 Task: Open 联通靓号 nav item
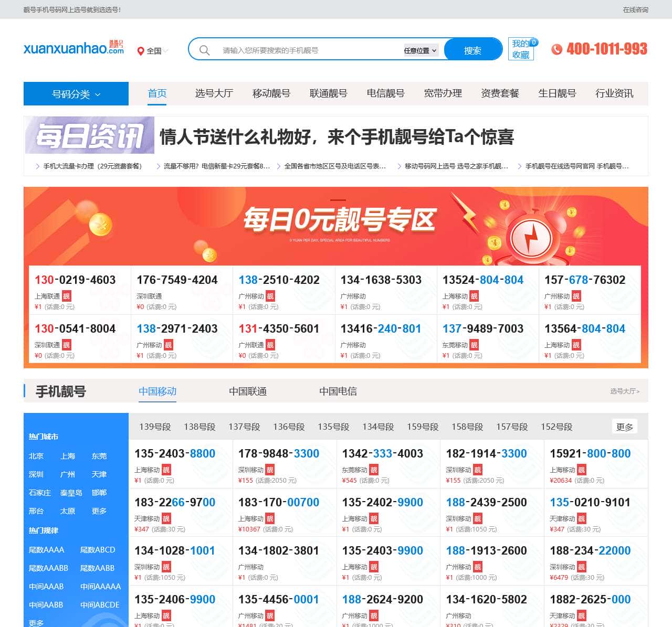(x=329, y=93)
